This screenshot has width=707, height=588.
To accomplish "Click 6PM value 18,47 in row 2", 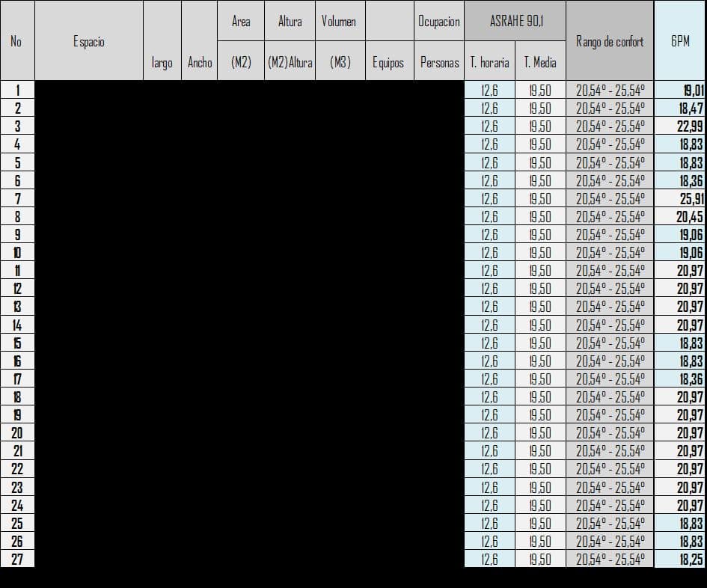I will coord(680,108).
